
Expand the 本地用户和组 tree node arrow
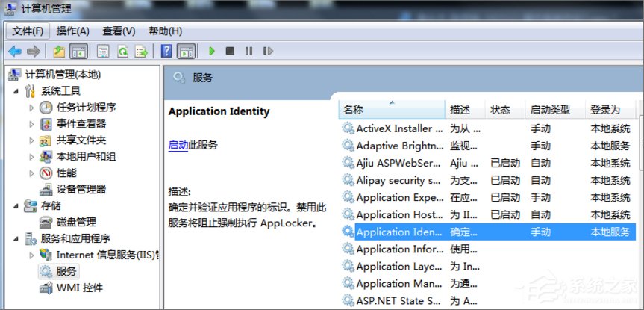click(31, 157)
